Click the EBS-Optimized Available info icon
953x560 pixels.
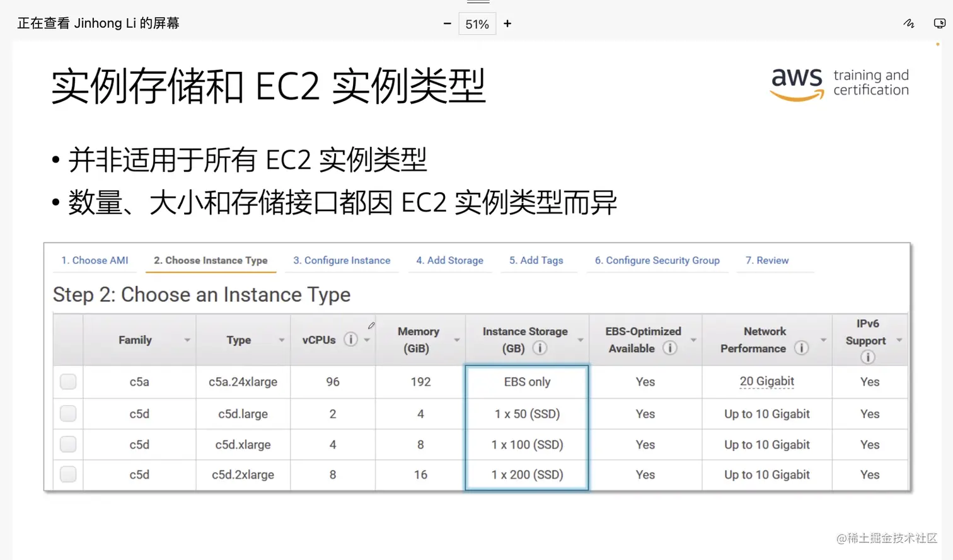coord(670,348)
